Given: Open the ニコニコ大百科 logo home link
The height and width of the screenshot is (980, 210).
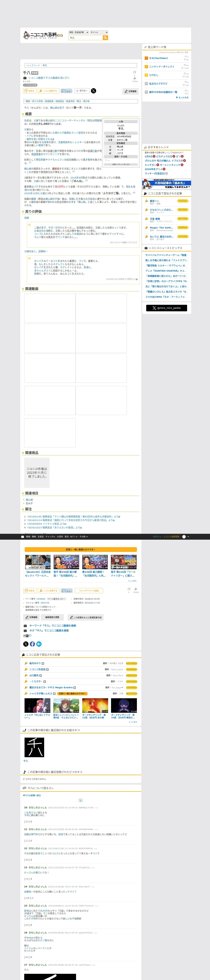Looking at the screenshot, I should pos(43,35).
